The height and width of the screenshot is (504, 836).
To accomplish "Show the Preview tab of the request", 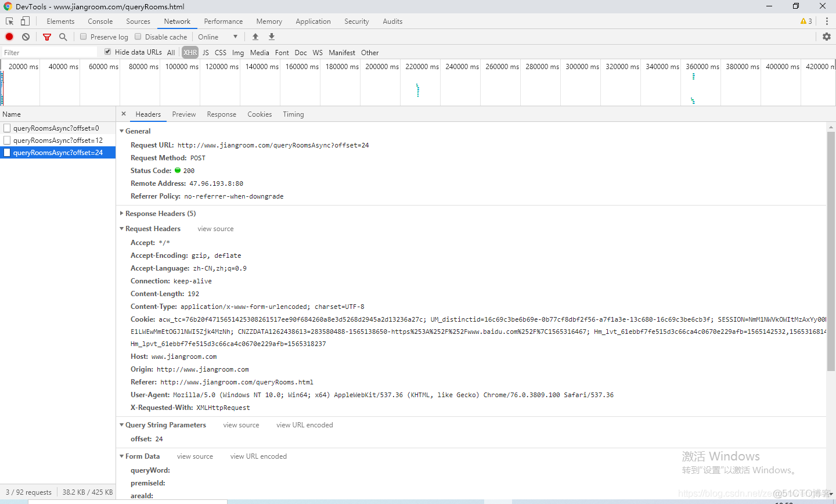I will [184, 114].
